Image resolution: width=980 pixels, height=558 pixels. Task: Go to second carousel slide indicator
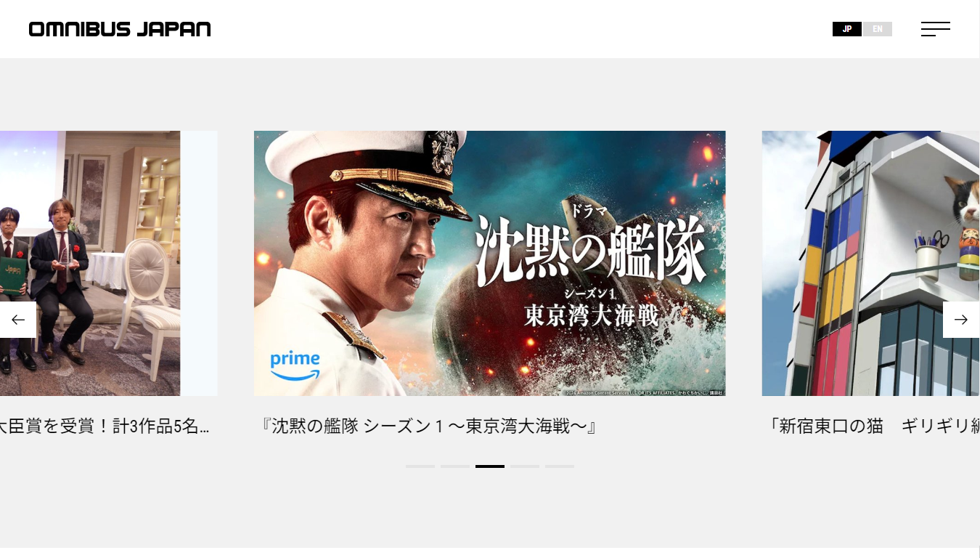tap(455, 466)
